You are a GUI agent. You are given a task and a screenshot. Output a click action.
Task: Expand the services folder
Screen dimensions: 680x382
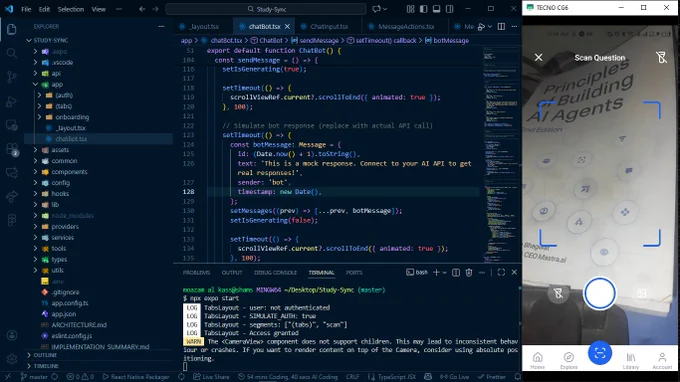[63, 238]
